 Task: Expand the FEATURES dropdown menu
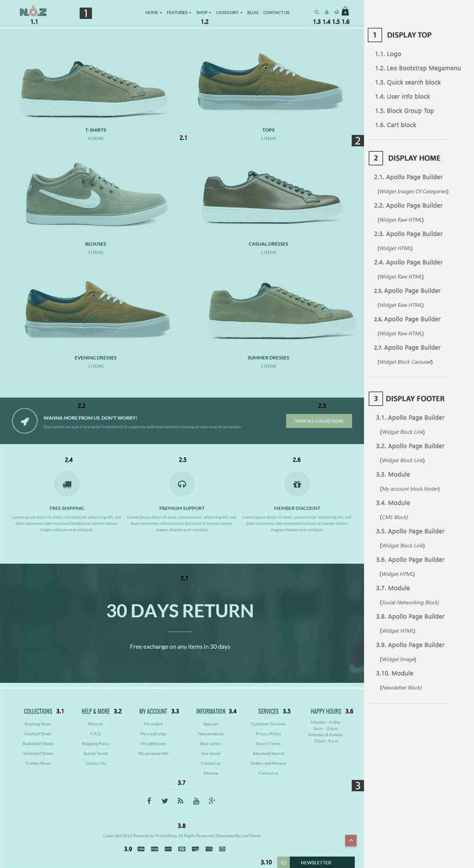(x=179, y=13)
